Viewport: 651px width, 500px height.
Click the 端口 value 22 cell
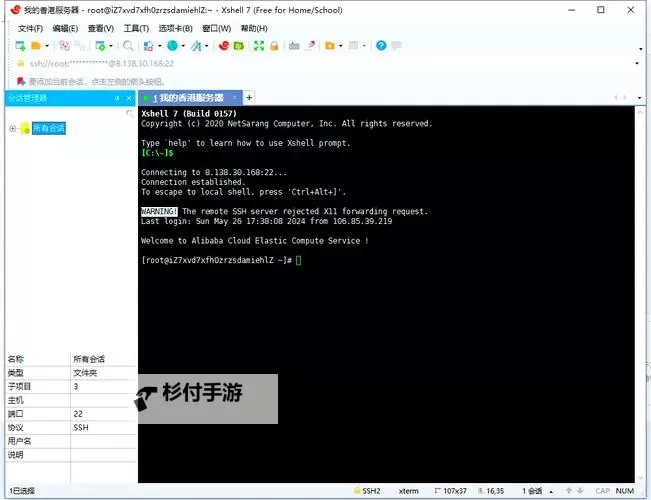pyautogui.click(x=103, y=414)
